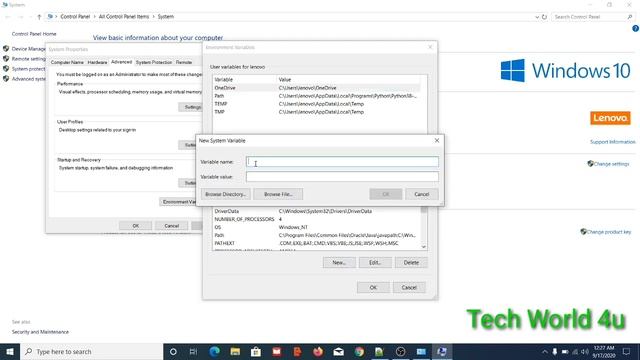Open Performance Settings in System Properties

(x=191, y=107)
